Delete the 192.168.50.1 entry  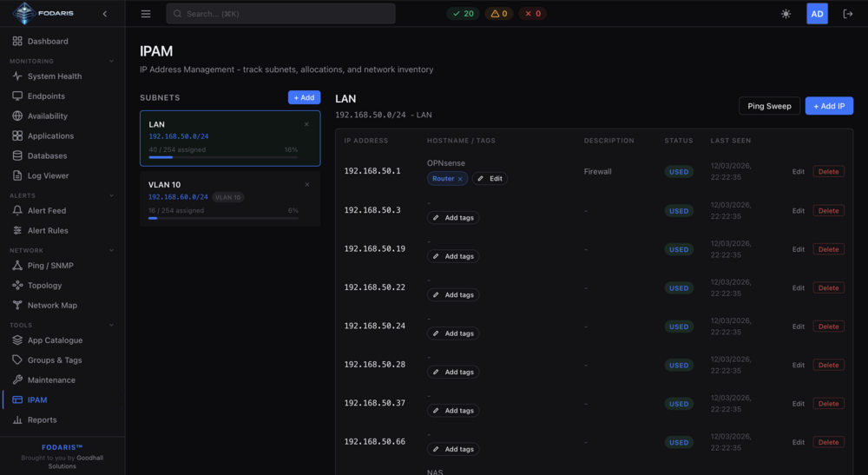click(828, 172)
